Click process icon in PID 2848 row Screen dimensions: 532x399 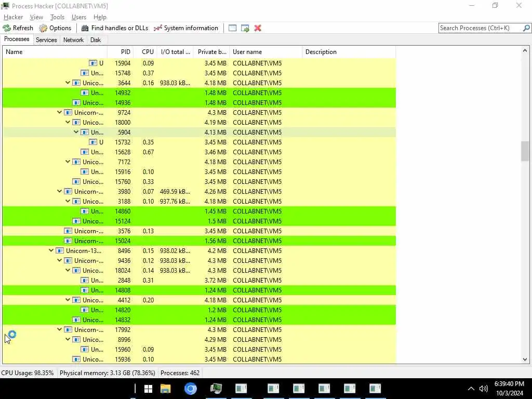(x=85, y=280)
